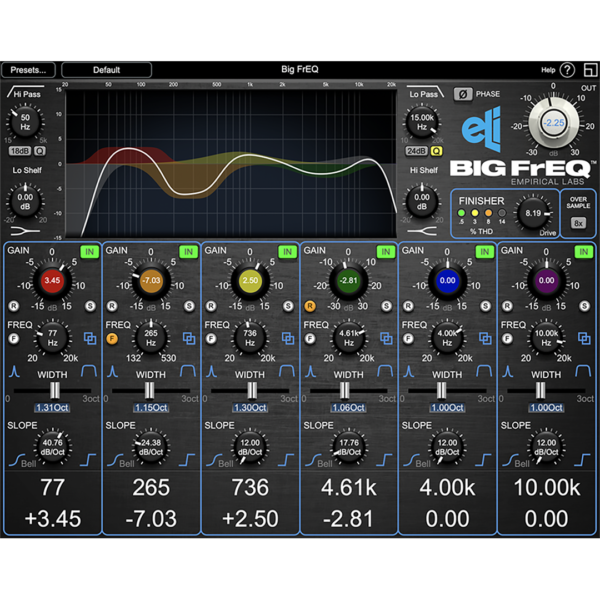Image resolution: width=600 pixels, height=600 pixels.
Task: Click the link icon on the 77 Hz band
Action: pyautogui.click(x=90, y=338)
